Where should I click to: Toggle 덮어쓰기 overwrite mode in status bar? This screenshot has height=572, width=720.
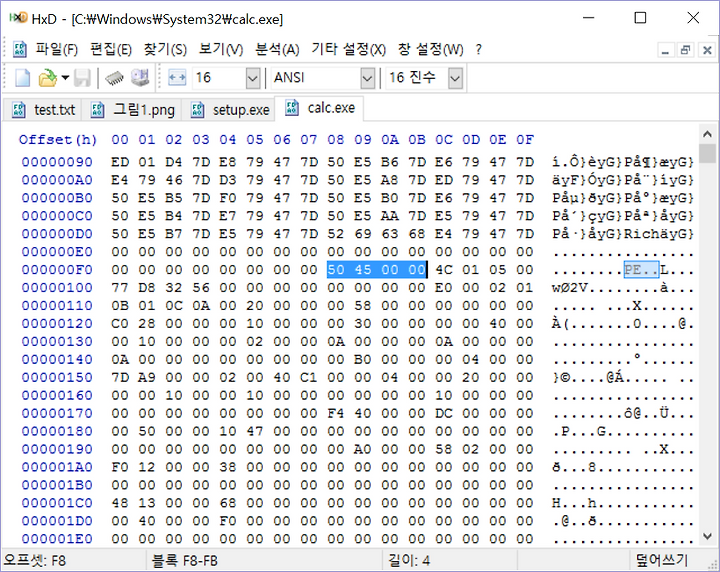(x=661, y=561)
